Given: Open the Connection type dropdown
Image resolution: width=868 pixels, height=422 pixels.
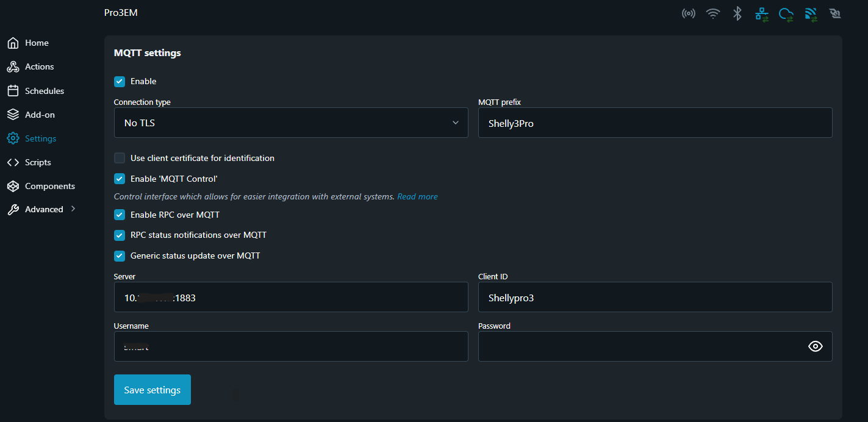Looking at the screenshot, I should pyautogui.click(x=291, y=123).
